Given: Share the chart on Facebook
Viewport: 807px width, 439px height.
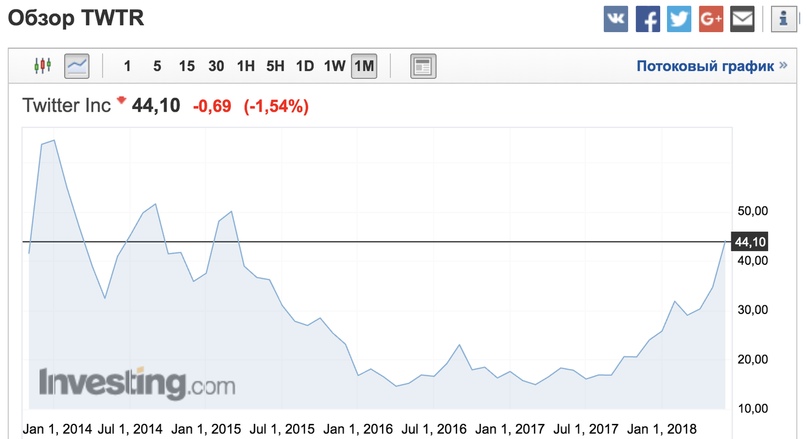Looking at the screenshot, I should [647, 20].
